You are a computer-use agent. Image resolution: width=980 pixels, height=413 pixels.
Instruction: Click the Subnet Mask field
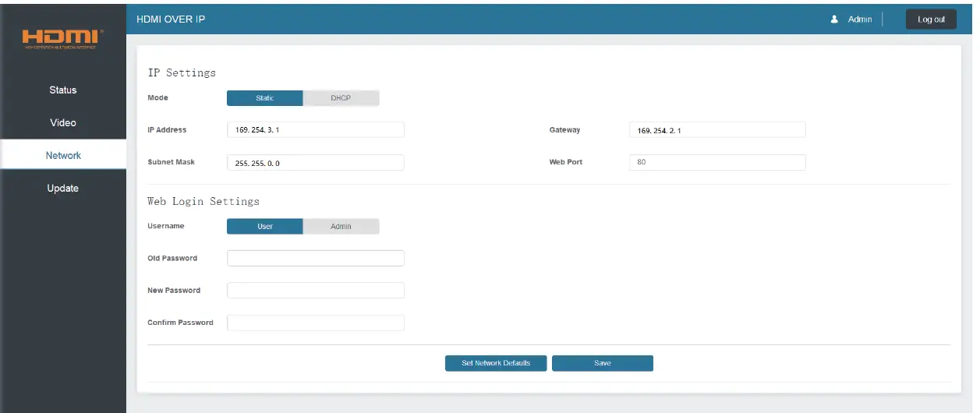click(x=316, y=162)
